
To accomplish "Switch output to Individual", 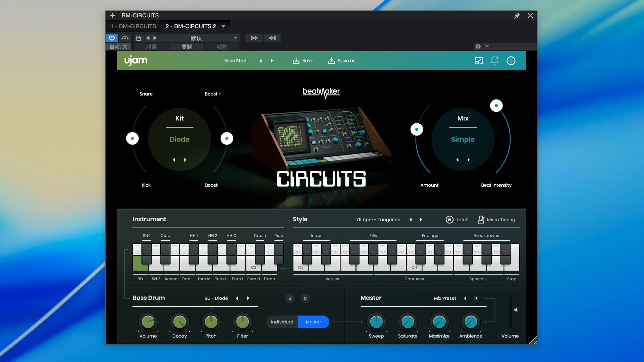I will click(x=282, y=322).
